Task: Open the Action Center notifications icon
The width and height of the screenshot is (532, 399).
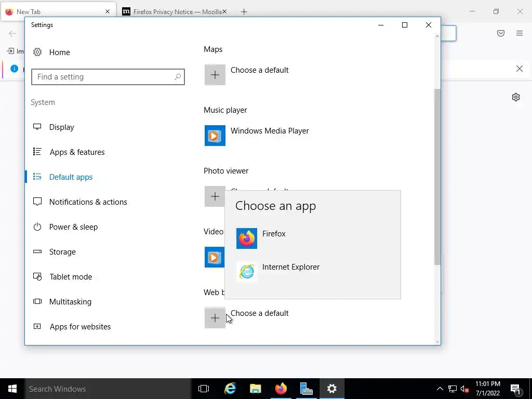Action: click(x=515, y=389)
